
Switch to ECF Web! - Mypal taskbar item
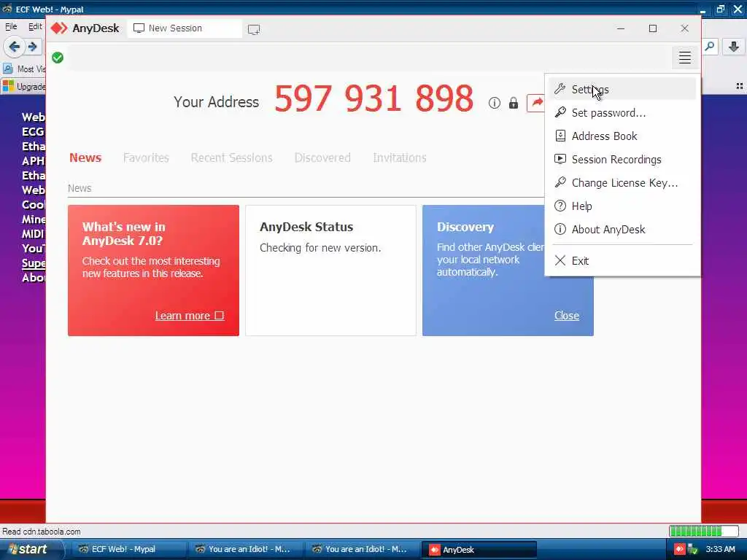pos(128,550)
